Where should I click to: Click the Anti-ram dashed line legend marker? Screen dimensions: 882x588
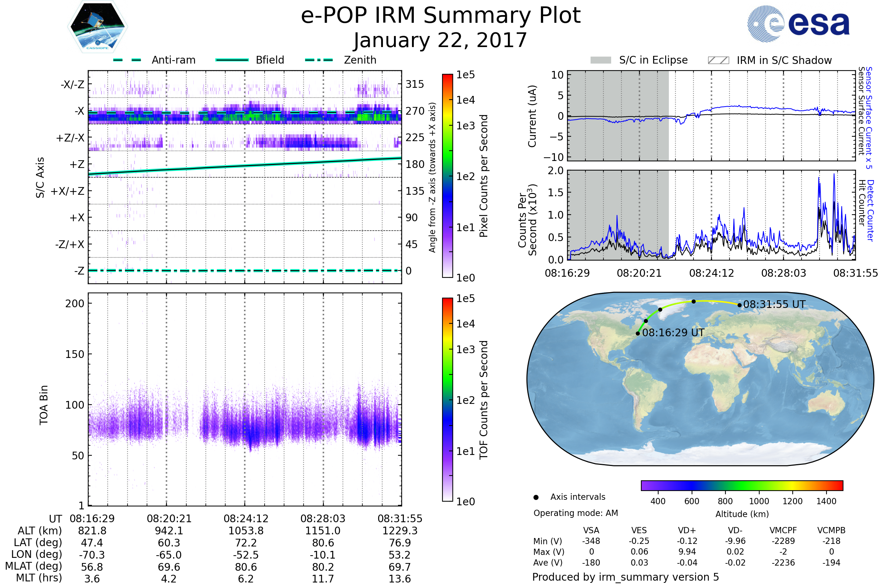pos(127,60)
